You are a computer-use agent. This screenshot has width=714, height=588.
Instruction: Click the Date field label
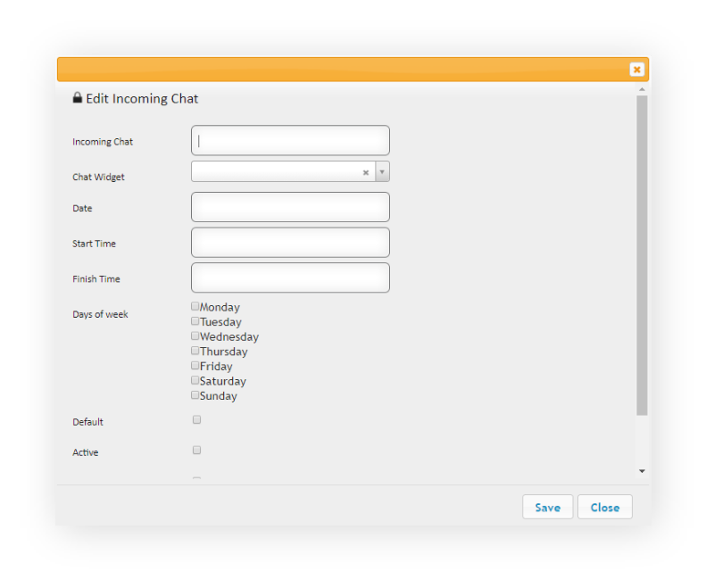point(82,208)
